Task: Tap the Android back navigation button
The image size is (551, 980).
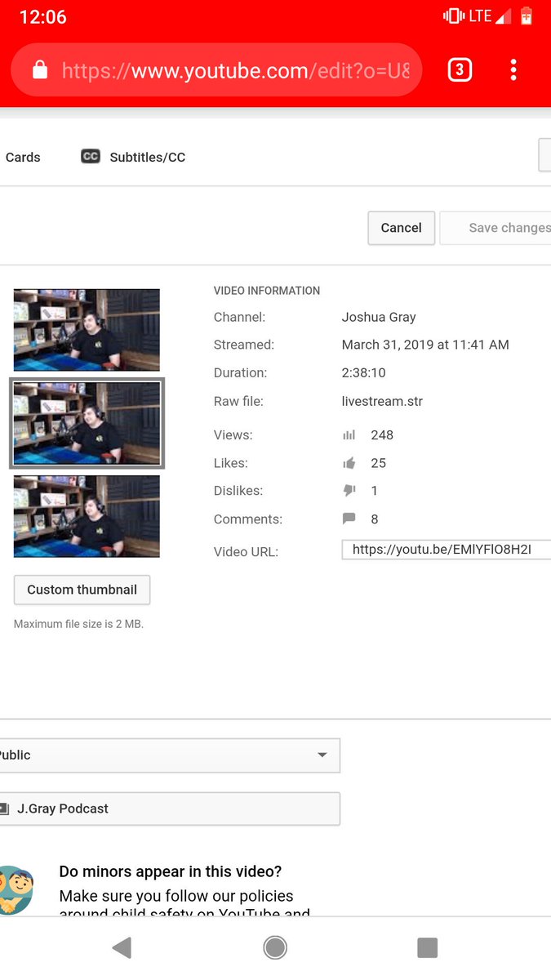Action: (x=122, y=947)
